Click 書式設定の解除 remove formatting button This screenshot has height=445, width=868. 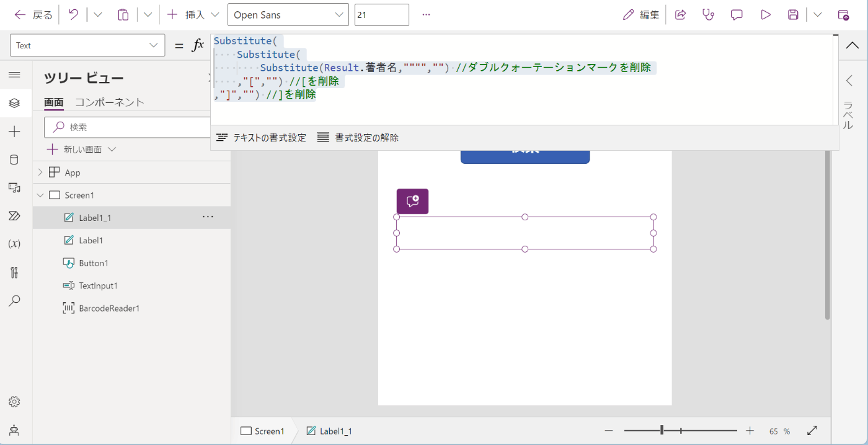click(358, 138)
